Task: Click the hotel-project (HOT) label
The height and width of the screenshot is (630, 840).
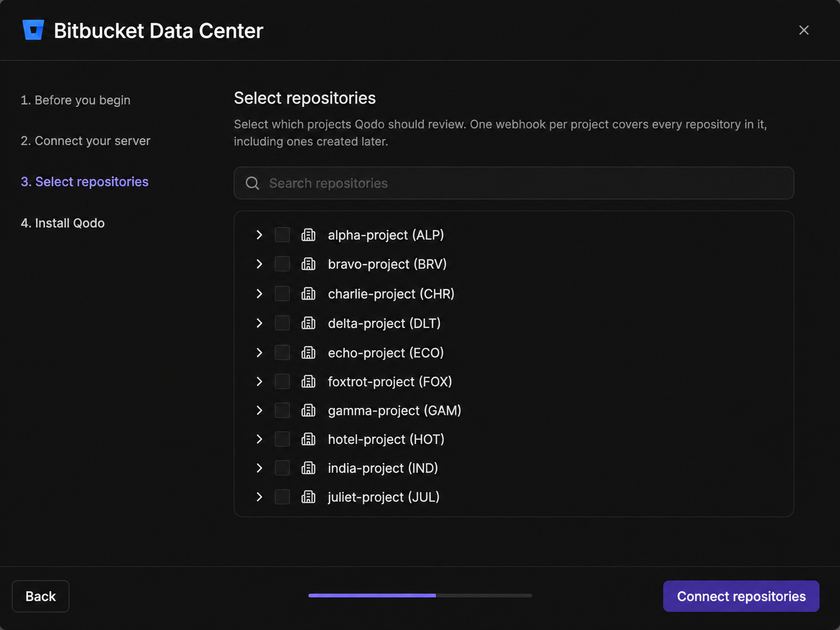Action: click(386, 439)
